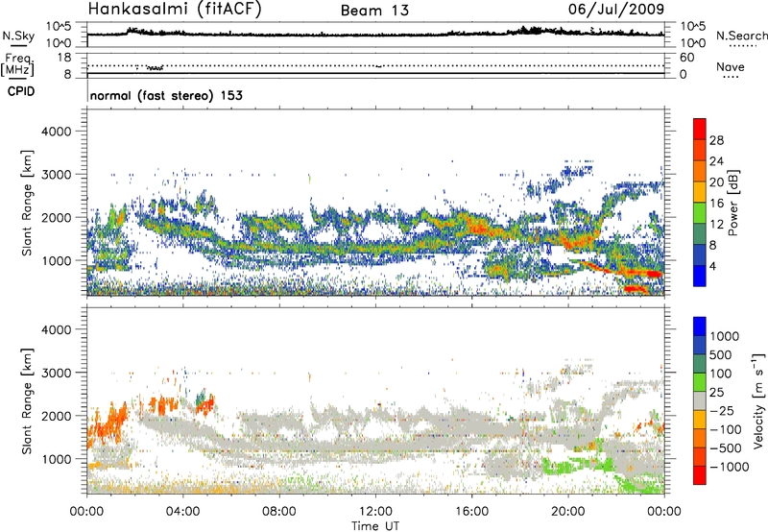Click the Slant Range label of power panel

click(27, 203)
